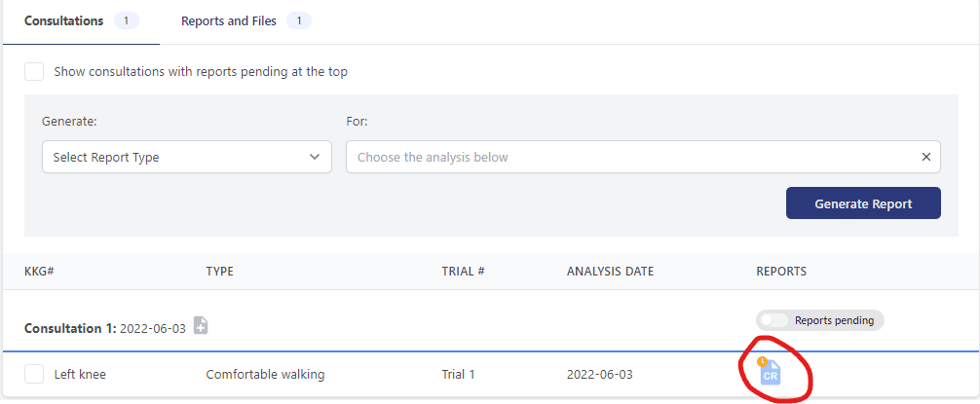This screenshot has width=980, height=404.
Task: Open the Select Report Type dropdown
Action: (187, 157)
